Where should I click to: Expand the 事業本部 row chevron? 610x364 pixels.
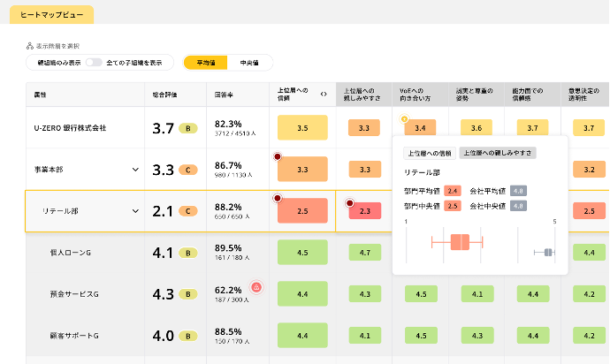coord(136,170)
